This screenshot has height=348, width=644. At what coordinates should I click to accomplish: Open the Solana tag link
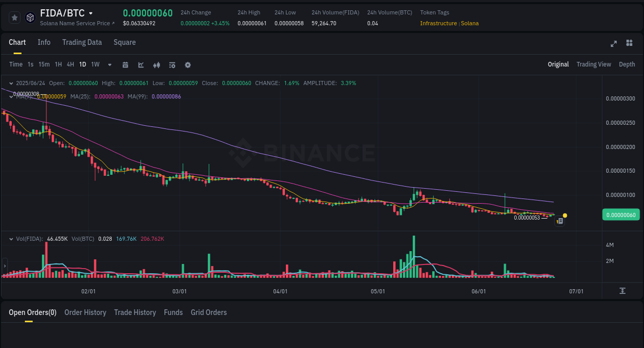click(469, 23)
